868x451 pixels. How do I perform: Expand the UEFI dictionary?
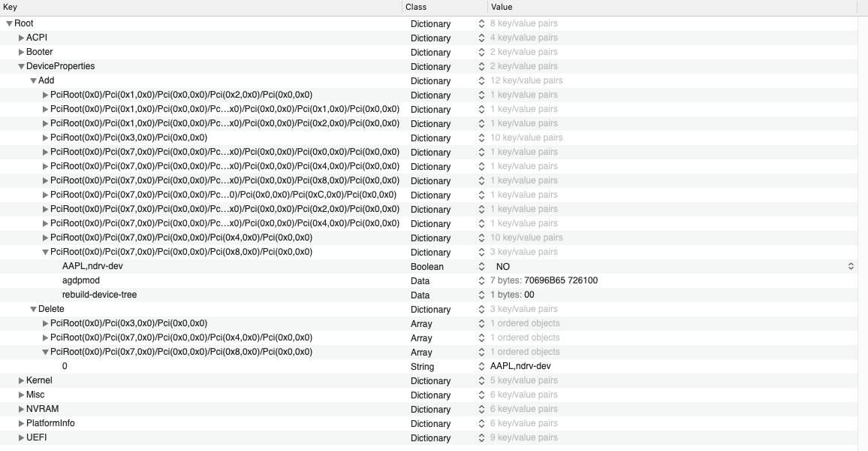click(x=21, y=437)
